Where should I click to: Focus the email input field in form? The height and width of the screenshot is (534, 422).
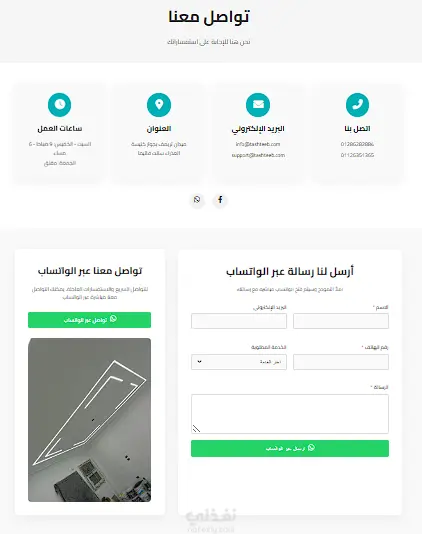239,321
